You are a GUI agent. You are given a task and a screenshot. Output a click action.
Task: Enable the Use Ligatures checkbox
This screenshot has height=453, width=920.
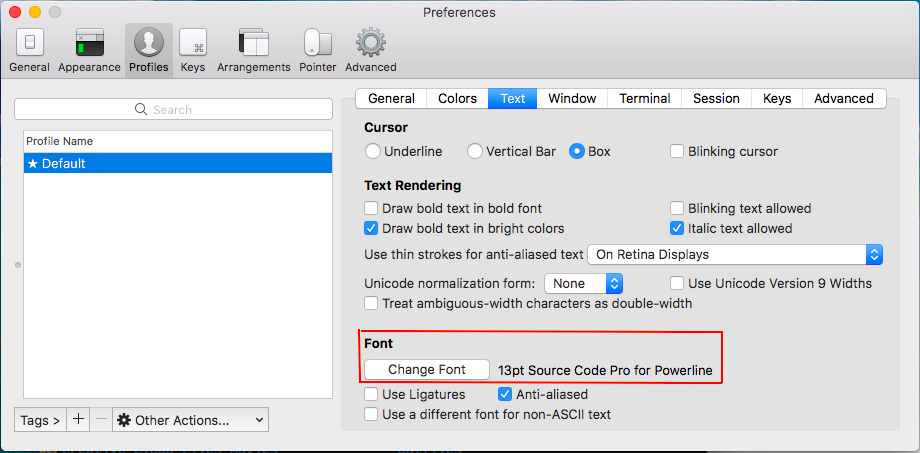[x=371, y=394]
